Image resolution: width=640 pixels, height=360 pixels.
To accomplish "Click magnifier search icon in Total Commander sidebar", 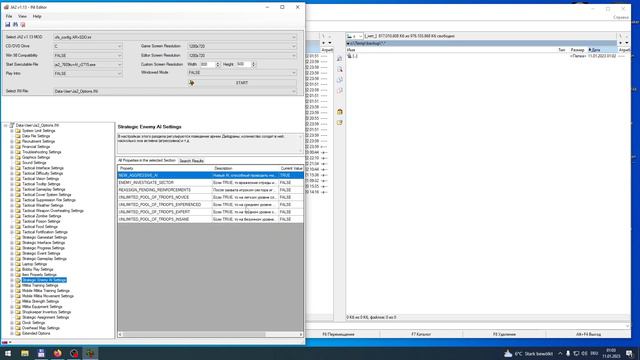I will point(340,69).
